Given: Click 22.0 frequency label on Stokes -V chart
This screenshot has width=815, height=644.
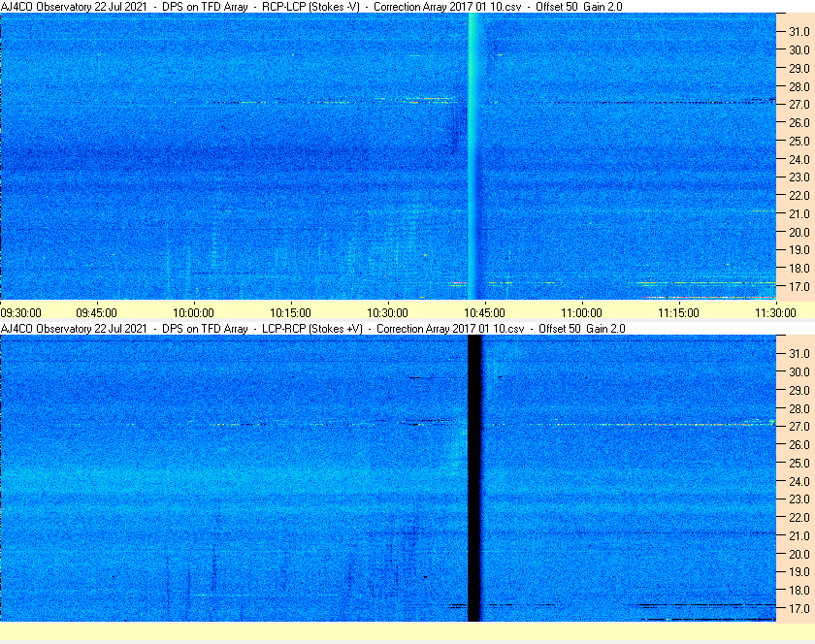Looking at the screenshot, I should [799, 196].
